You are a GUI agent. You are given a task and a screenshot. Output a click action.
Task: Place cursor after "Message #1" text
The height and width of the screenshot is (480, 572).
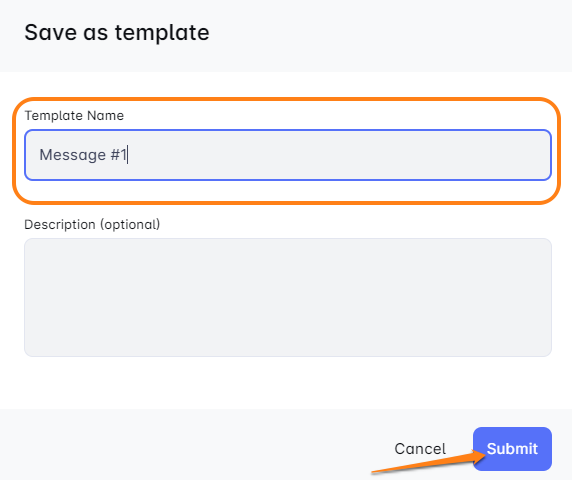[x=128, y=155]
